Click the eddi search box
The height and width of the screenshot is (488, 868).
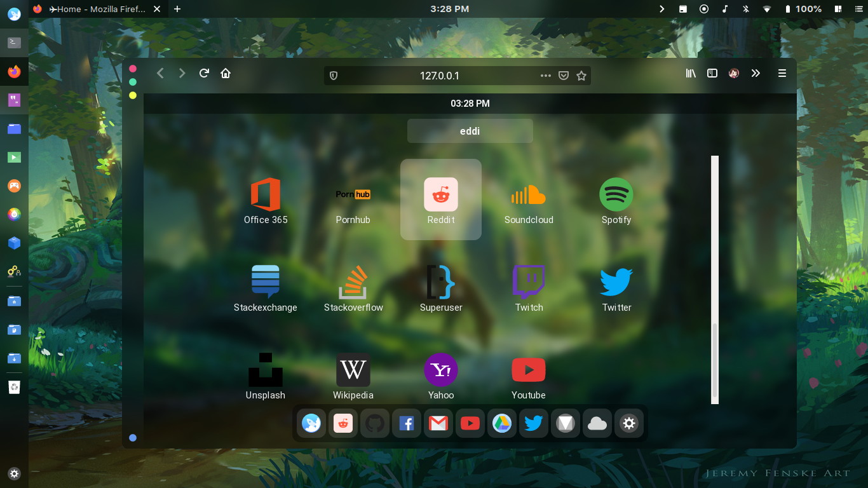click(x=470, y=132)
